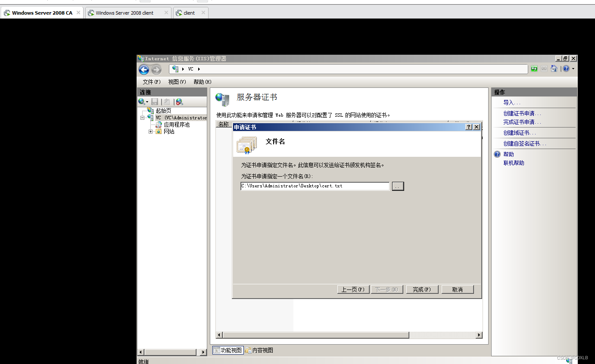595x364 pixels.
Task: Click the disabled 下一步(N) button
Action: (386, 289)
